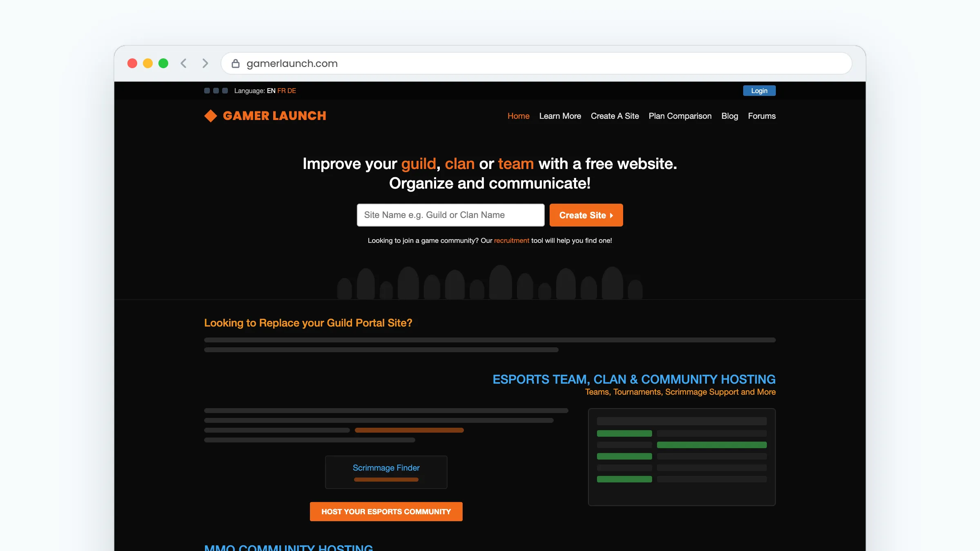980x551 pixels.
Task: Click the blue Login button
Action: [759, 91]
